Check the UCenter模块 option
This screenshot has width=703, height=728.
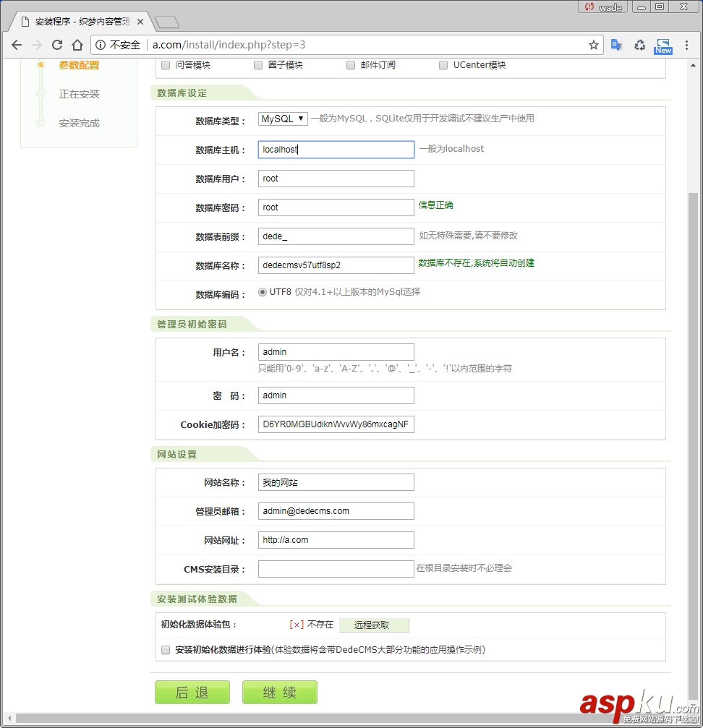[443, 65]
